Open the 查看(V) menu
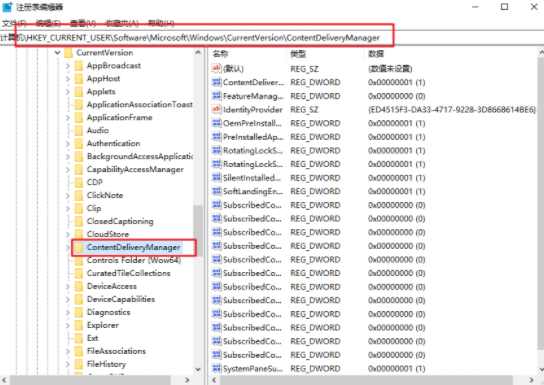544x385 pixels. pyautogui.click(x=83, y=23)
